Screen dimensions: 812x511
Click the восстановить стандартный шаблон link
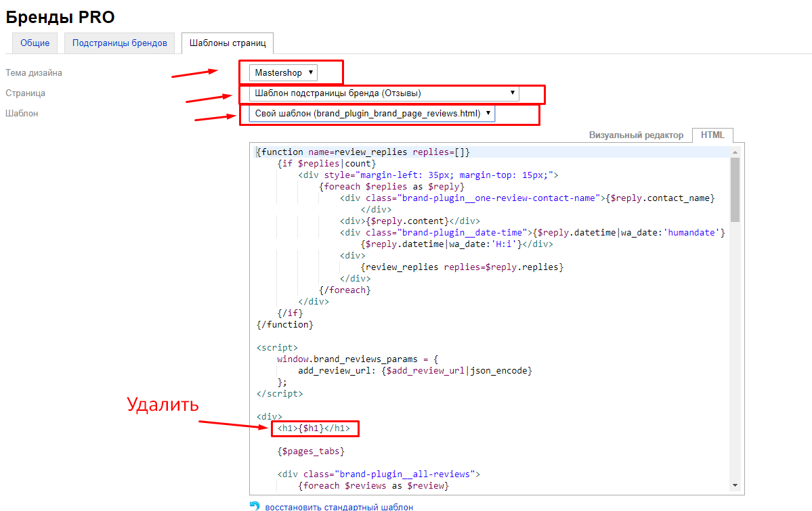tap(339, 506)
